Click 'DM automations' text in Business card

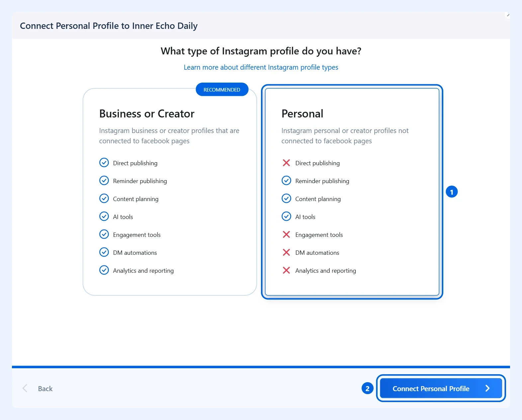pyautogui.click(x=135, y=253)
